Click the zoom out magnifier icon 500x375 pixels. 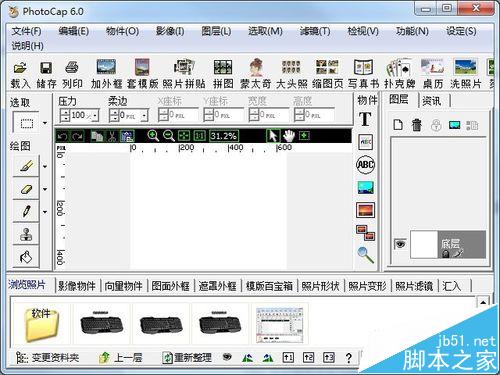[169, 136]
